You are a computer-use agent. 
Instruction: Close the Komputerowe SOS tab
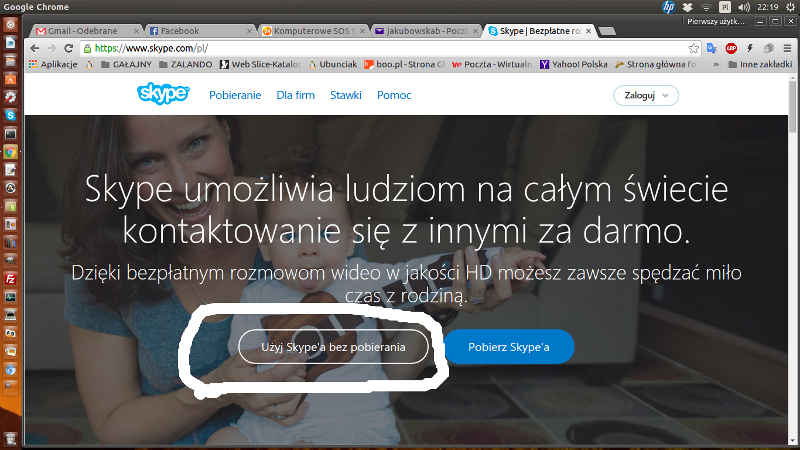click(362, 31)
